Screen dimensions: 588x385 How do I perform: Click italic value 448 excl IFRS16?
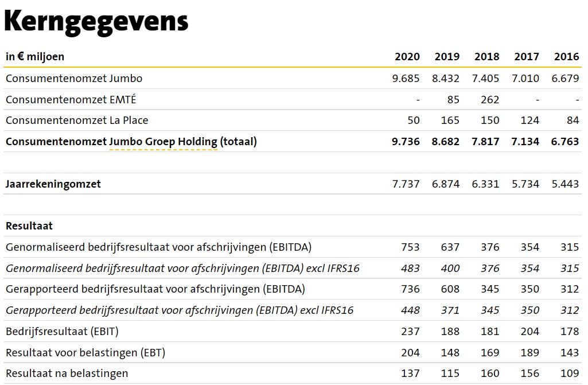pos(410,310)
